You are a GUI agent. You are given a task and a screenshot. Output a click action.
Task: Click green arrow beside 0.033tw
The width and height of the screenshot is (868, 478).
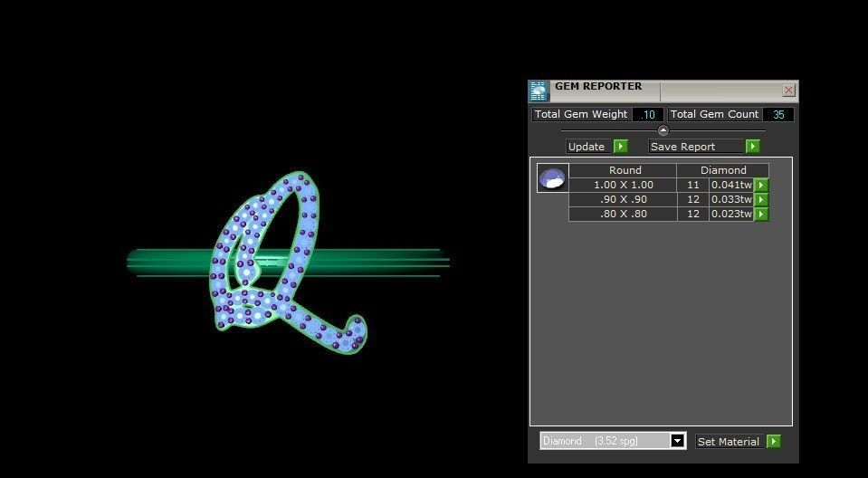(x=761, y=199)
